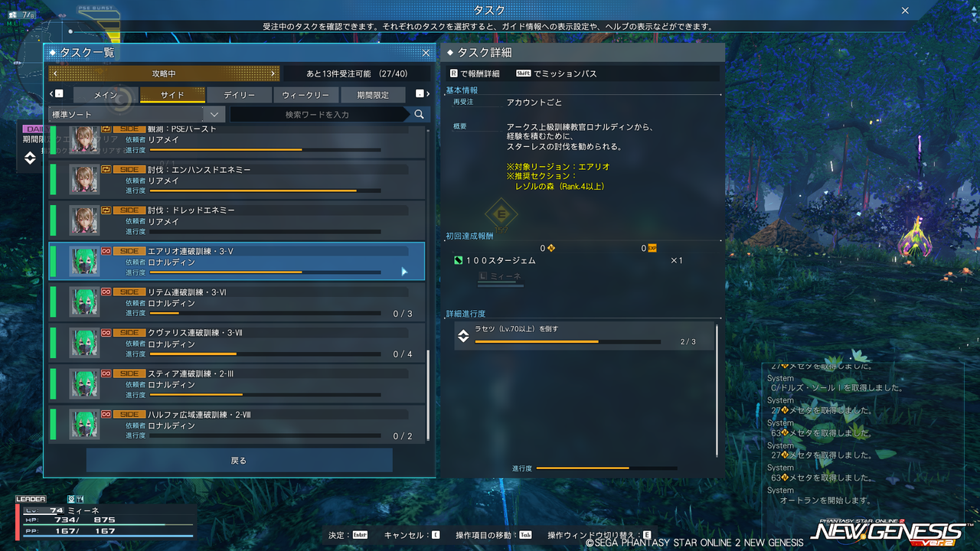Click the dropdown chevron beside 標準ソート
This screenshot has height=551, width=980.
click(214, 114)
